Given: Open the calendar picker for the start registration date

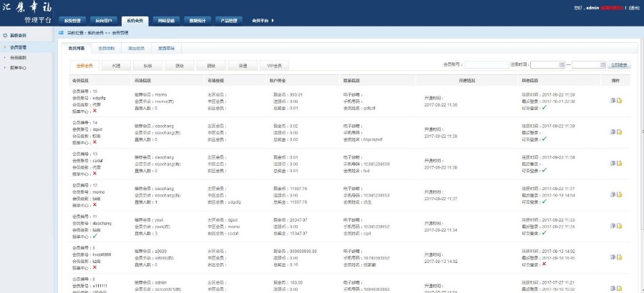Looking at the screenshot, I should tap(562, 65).
